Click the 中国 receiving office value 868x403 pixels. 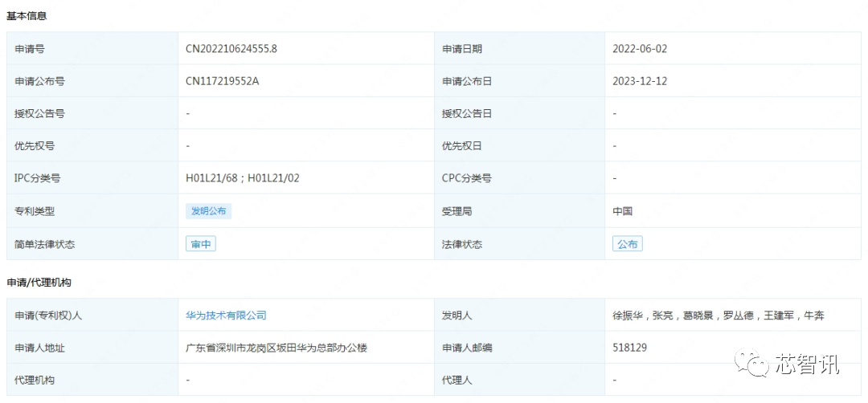pyautogui.click(x=622, y=210)
